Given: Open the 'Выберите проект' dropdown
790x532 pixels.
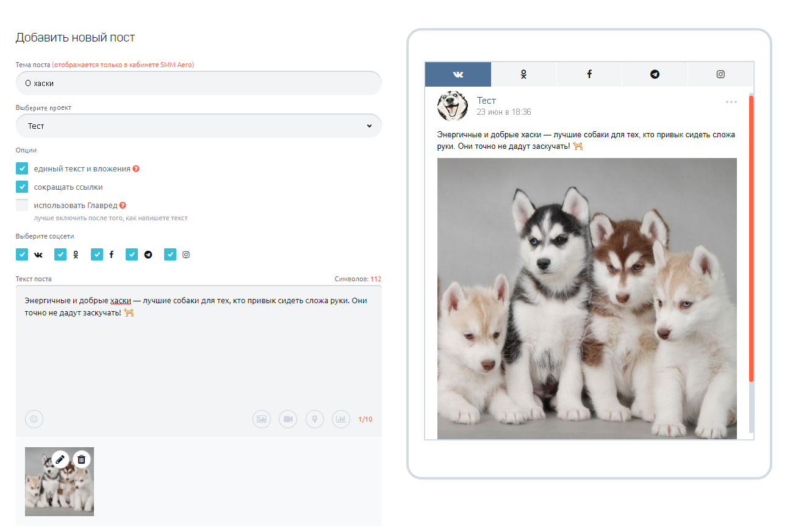Looking at the screenshot, I should (x=199, y=126).
